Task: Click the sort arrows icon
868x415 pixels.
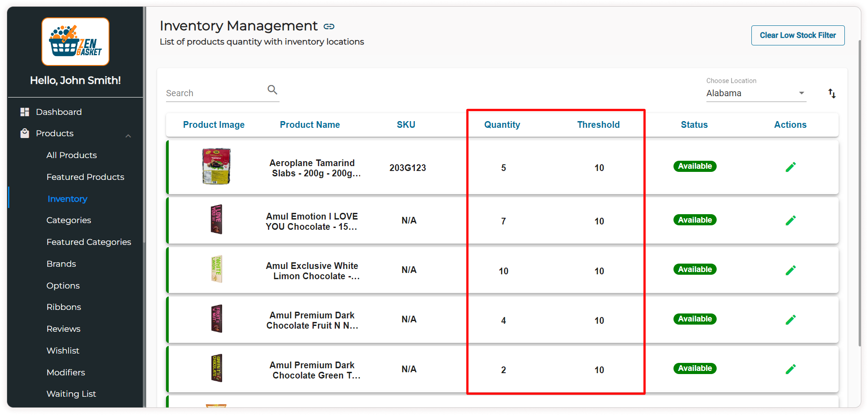Action: (x=832, y=94)
